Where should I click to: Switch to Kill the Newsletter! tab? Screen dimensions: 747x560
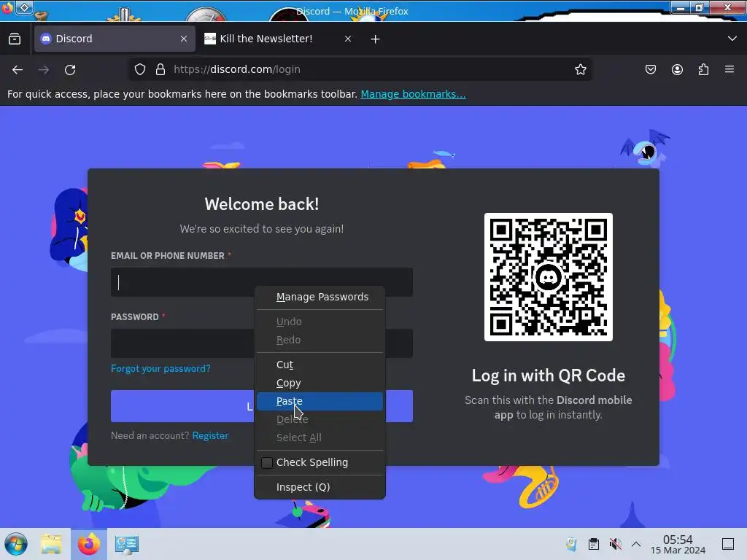pyautogui.click(x=279, y=39)
